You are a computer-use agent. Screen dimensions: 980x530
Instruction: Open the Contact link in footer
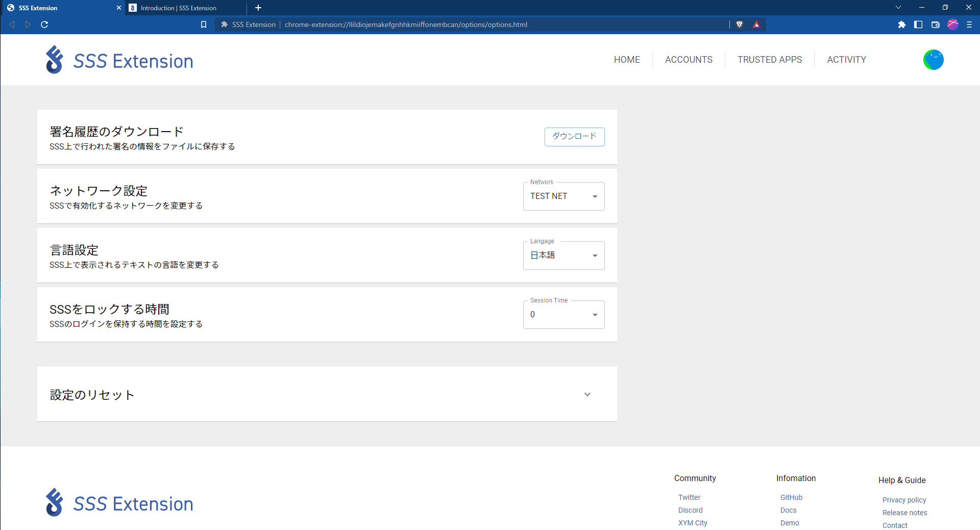(x=895, y=525)
